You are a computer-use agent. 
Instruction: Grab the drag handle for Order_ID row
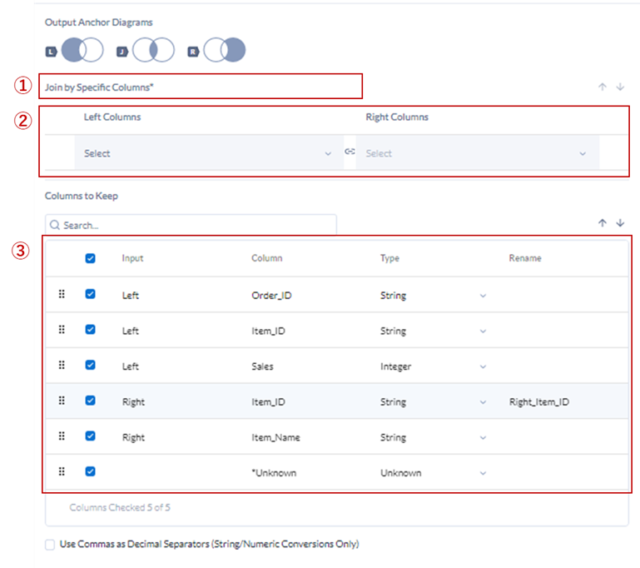pos(62,294)
